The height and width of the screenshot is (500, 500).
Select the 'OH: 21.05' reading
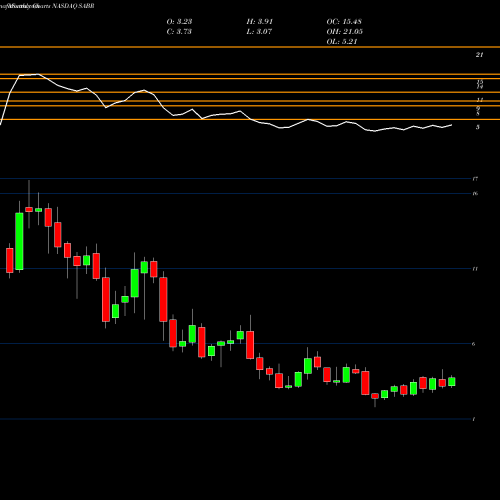[344, 32]
